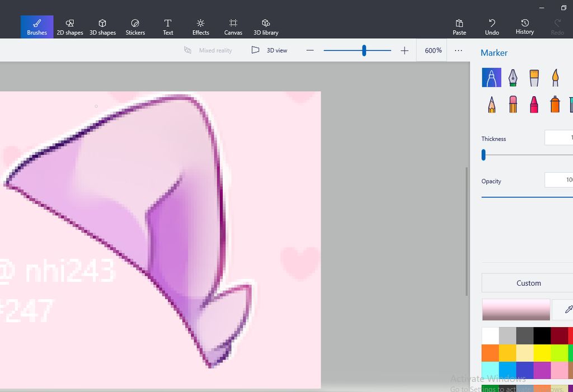
Task: Undo the last action
Action: coord(492,27)
